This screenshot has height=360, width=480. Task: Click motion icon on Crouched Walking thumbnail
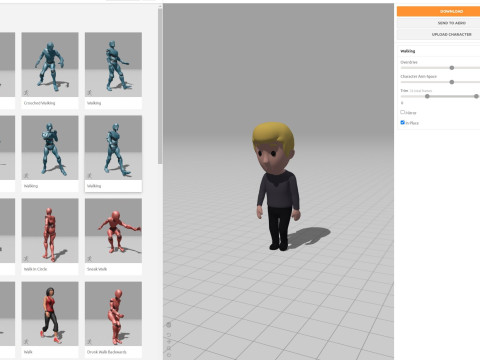(26, 92)
